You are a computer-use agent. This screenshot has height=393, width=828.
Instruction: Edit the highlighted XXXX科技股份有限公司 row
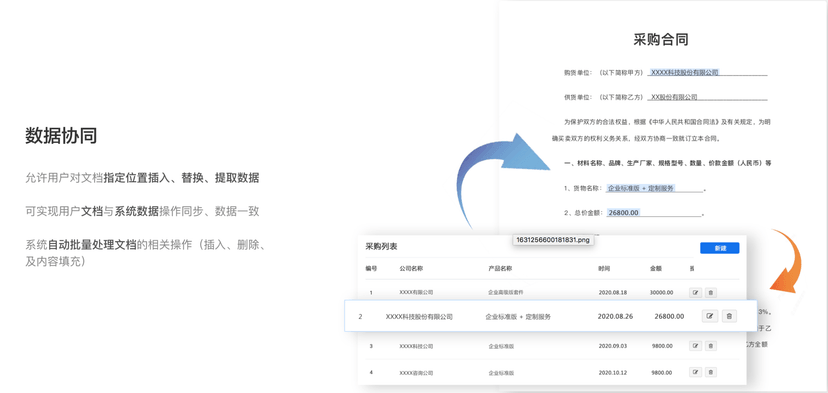click(x=710, y=316)
